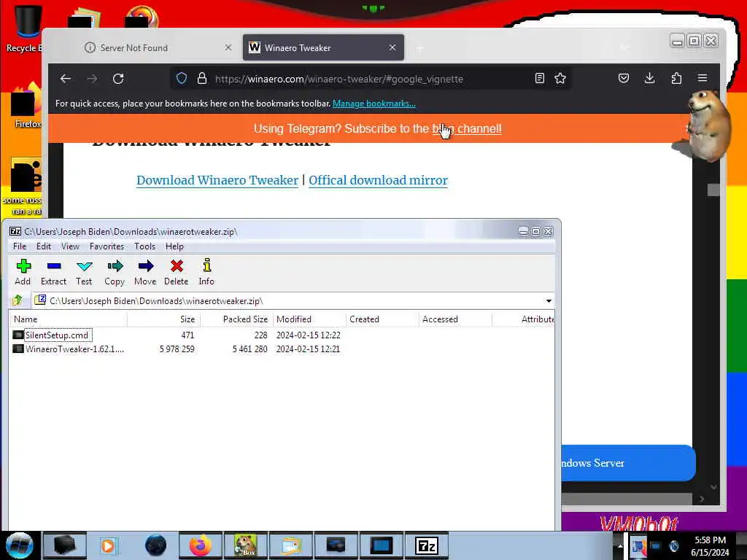This screenshot has height=560, width=747.
Task: Open the Firefox desktop shortcut
Action: click(x=25, y=106)
